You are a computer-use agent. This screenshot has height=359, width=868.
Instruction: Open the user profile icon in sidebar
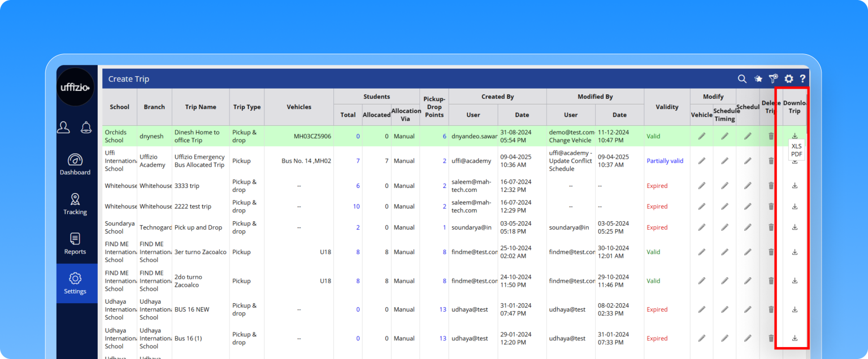pos(64,128)
